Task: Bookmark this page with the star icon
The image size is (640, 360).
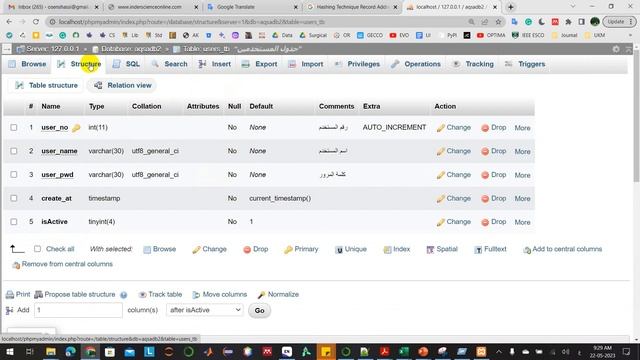Action: [x=498, y=22]
